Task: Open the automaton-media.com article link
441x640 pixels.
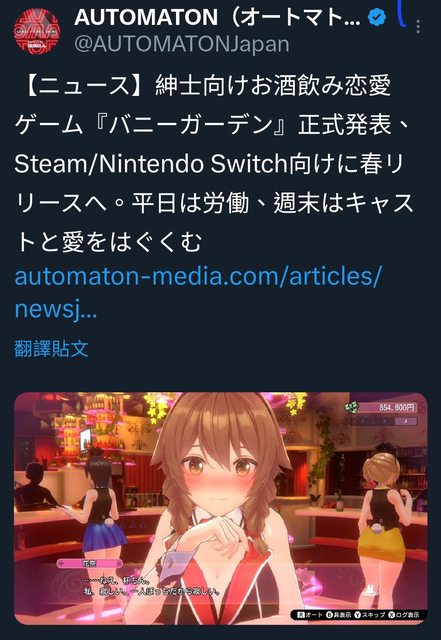Action: 198,293
